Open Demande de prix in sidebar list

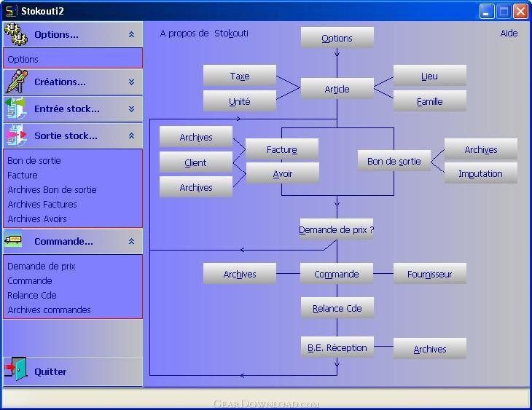click(x=41, y=266)
